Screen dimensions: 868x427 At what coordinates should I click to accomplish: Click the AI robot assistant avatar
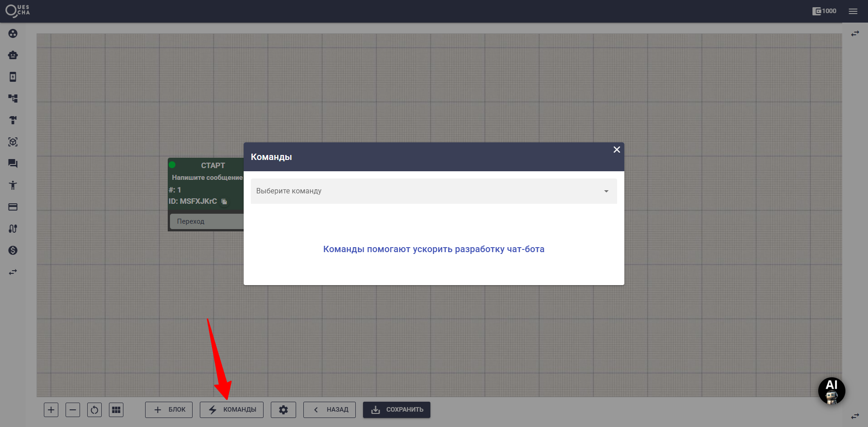831,391
